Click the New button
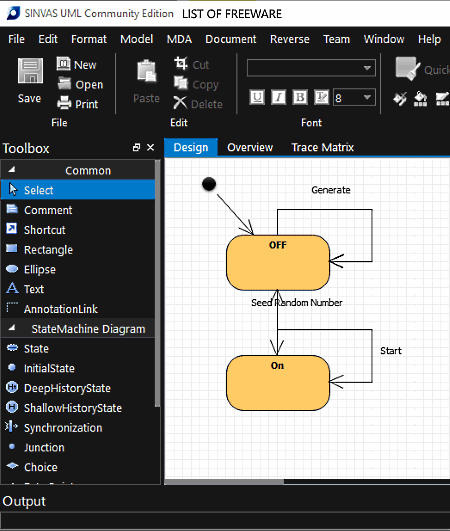 click(x=77, y=64)
